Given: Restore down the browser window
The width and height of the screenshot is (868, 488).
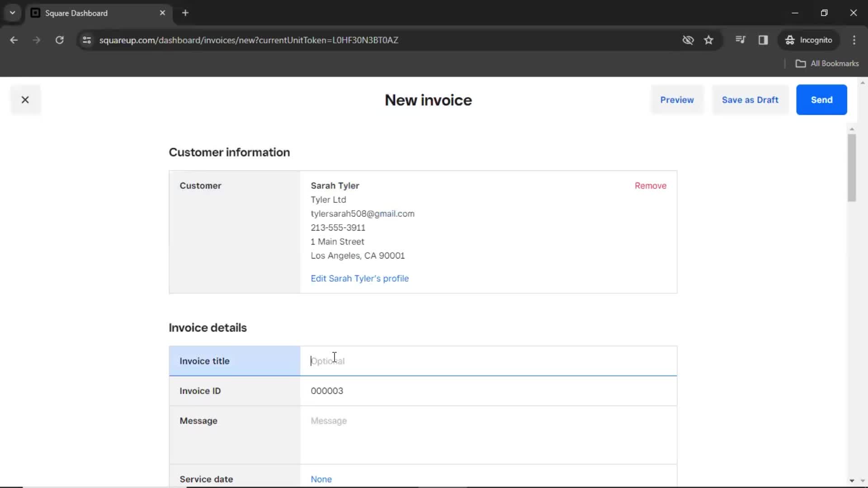Looking at the screenshot, I should 824,13.
